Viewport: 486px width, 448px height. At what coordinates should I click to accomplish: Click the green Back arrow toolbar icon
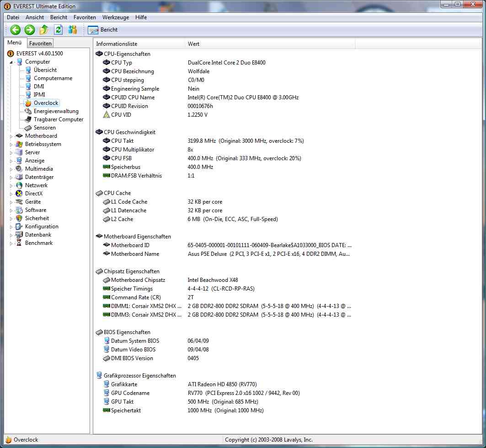(x=15, y=30)
